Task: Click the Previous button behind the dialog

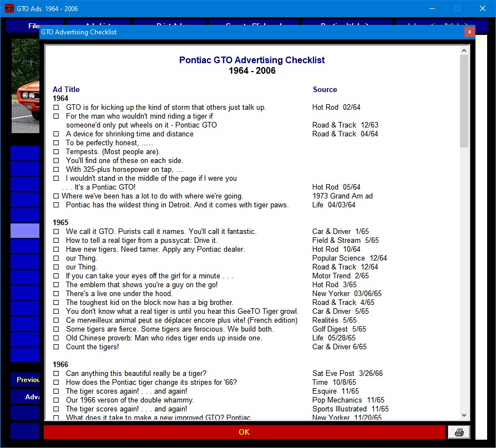Action: click(25, 379)
